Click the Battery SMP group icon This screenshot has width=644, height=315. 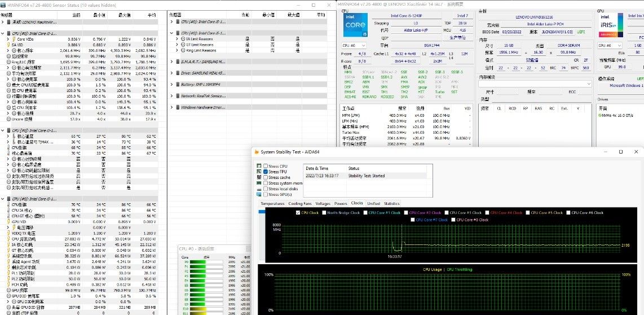[x=178, y=84]
